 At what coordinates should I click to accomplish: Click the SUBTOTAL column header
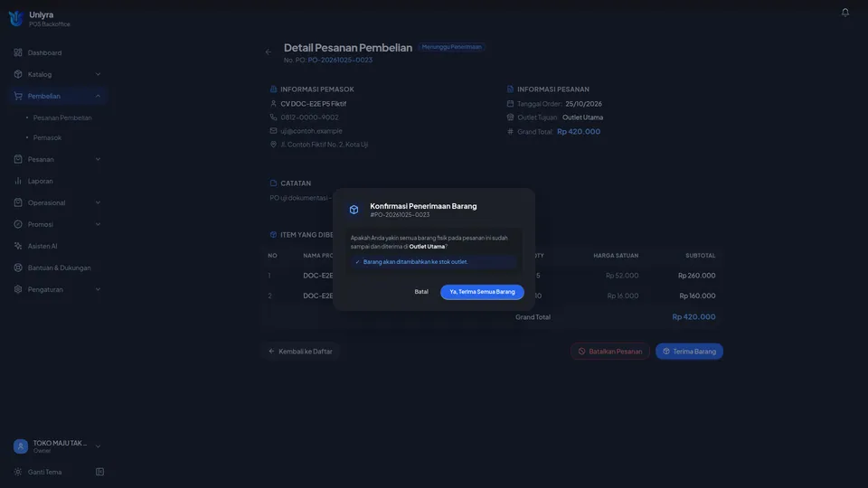click(700, 256)
